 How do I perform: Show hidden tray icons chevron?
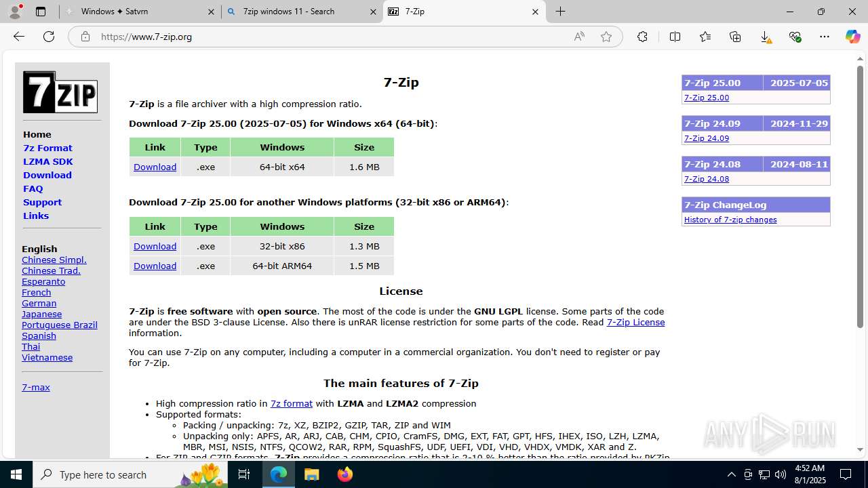tap(731, 474)
